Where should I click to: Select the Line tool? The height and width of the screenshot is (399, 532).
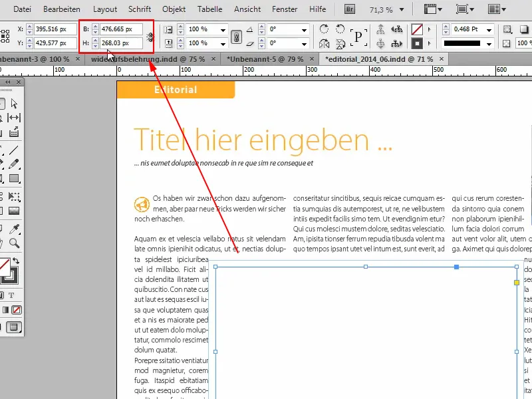(x=14, y=150)
